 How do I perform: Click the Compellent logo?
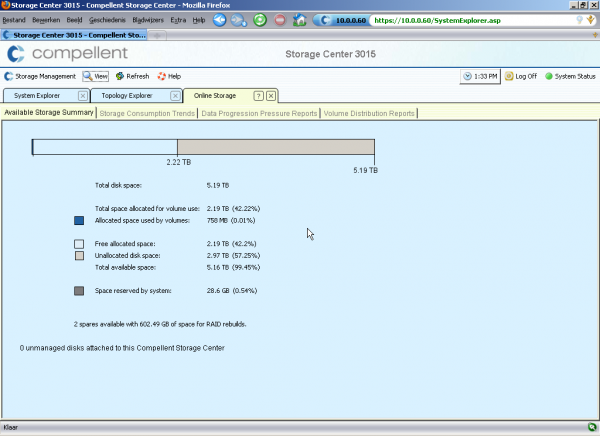tap(67, 54)
